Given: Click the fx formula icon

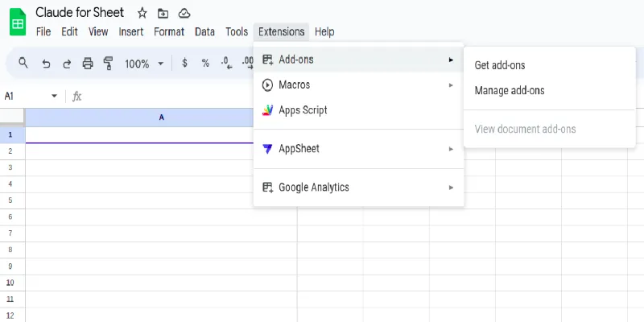Looking at the screenshot, I should click(x=76, y=97).
